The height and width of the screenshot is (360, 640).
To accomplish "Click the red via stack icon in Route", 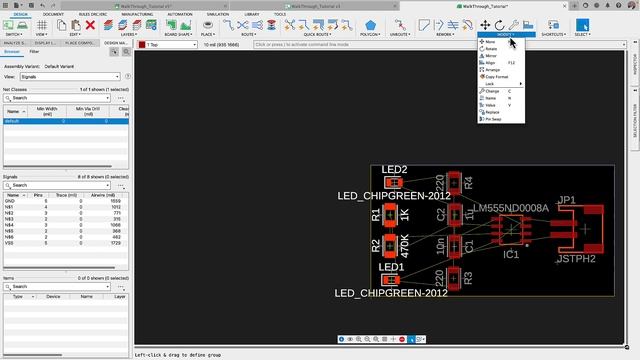I will point(271,25).
